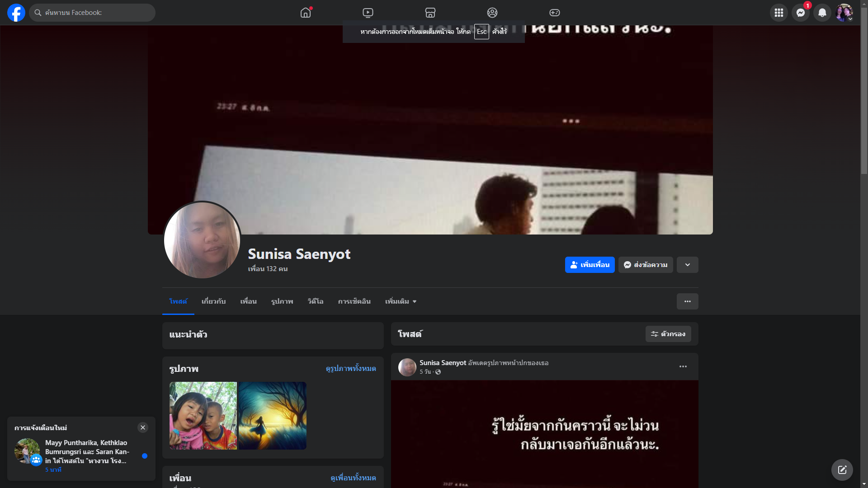This screenshot has width=868, height=488.
Task: Click the Facebook search field
Action: coord(92,13)
